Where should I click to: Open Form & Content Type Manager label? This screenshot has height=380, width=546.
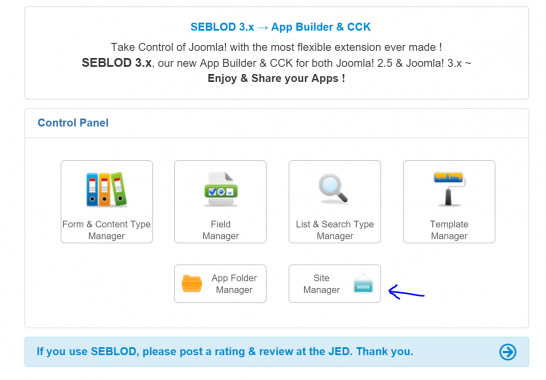tap(107, 230)
